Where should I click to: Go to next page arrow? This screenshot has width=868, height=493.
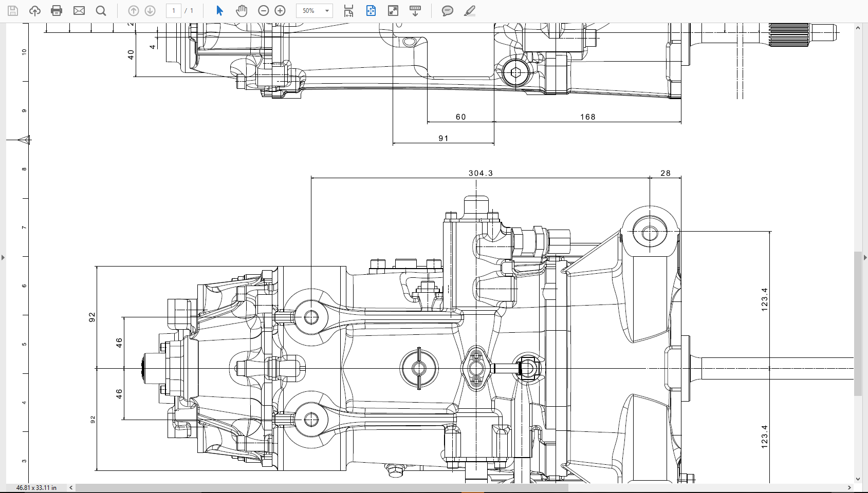(150, 11)
